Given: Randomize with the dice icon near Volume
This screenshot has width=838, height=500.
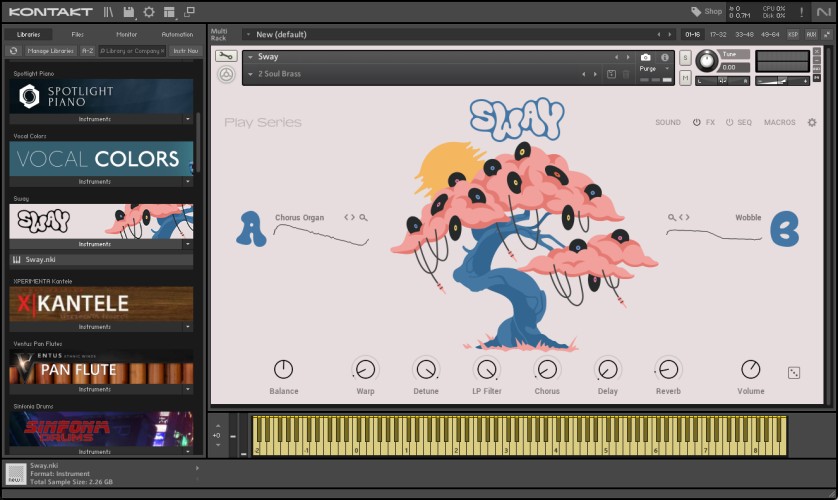Looking at the screenshot, I should (794, 373).
